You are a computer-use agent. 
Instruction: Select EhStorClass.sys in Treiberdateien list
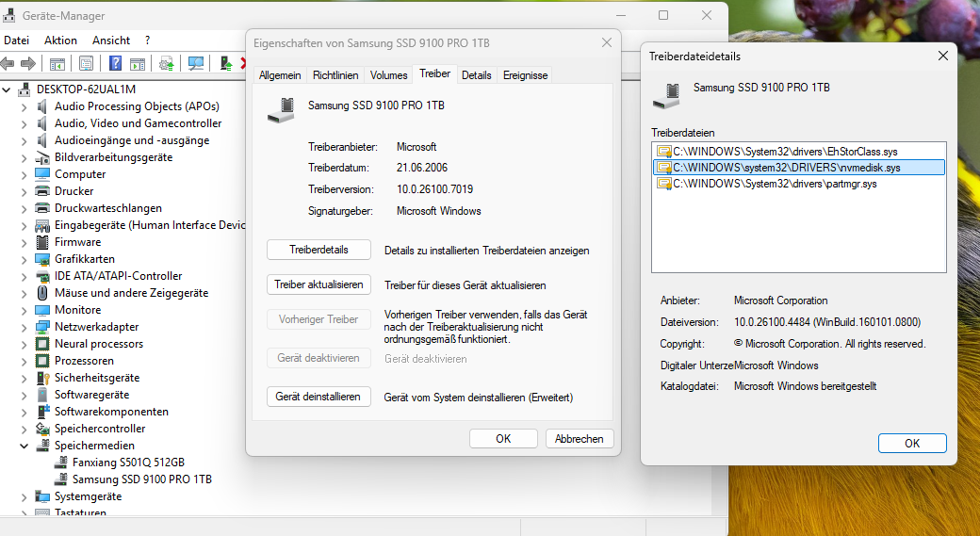(799, 151)
